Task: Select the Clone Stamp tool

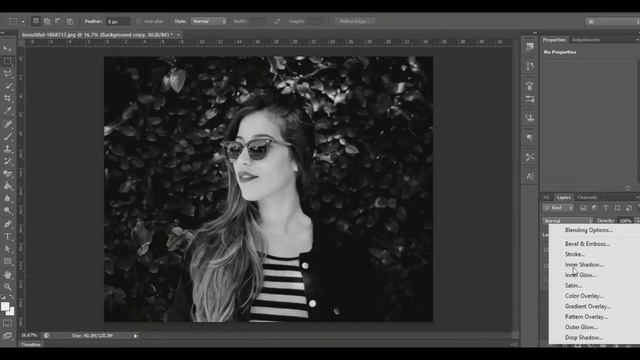Action: pos(7,149)
